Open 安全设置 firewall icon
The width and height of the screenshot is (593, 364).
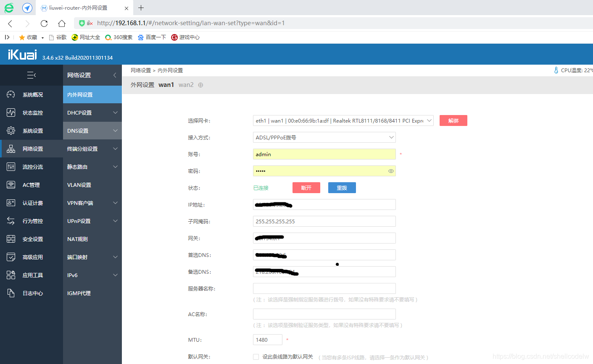coord(11,239)
